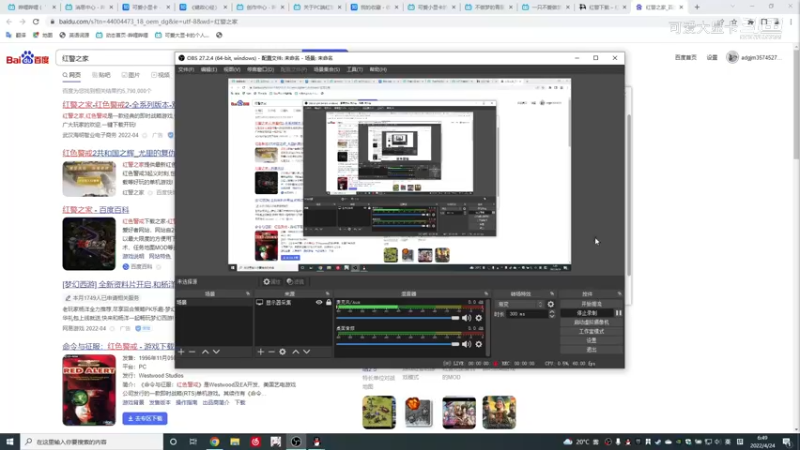Image resolution: width=800 pixels, height=450 pixels.
Task: Open File Explorer from the taskbar
Action: click(235, 442)
